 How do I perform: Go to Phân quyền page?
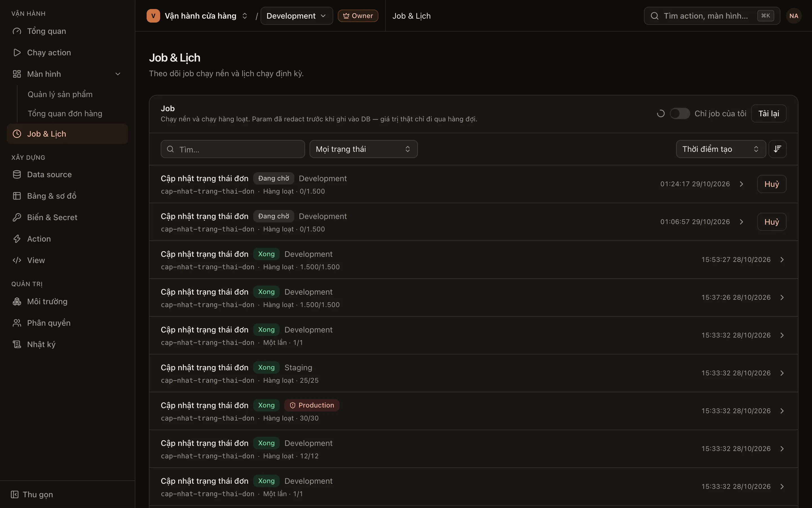click(x=67, y=323)
